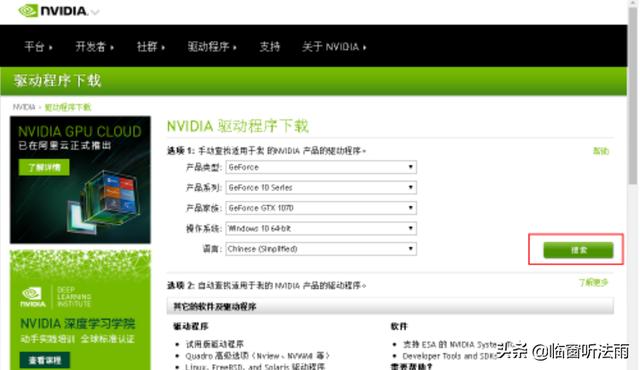
Task: Click 查看课程 button in Deep Learning banner
Action: pyautogui.click(x=45, y=360)
